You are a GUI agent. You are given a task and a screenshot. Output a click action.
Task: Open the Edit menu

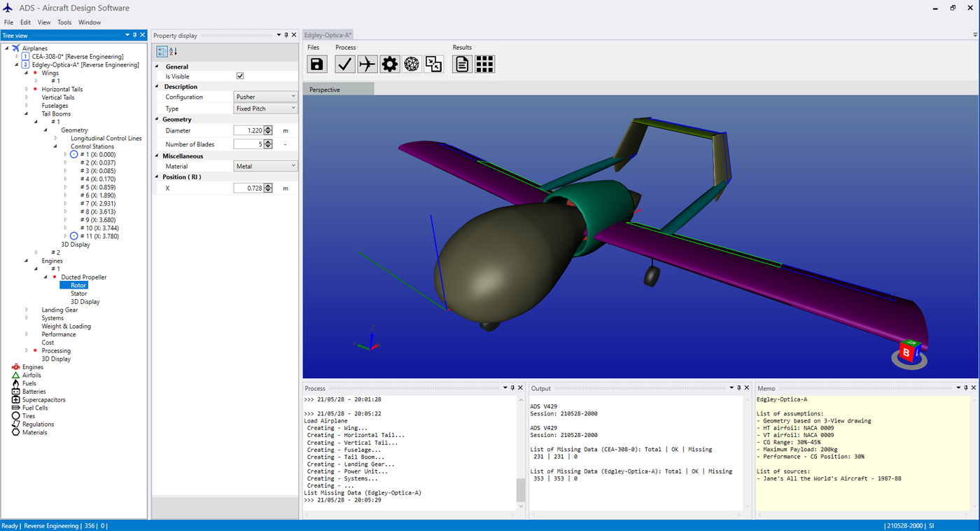(x=25, y=22)
